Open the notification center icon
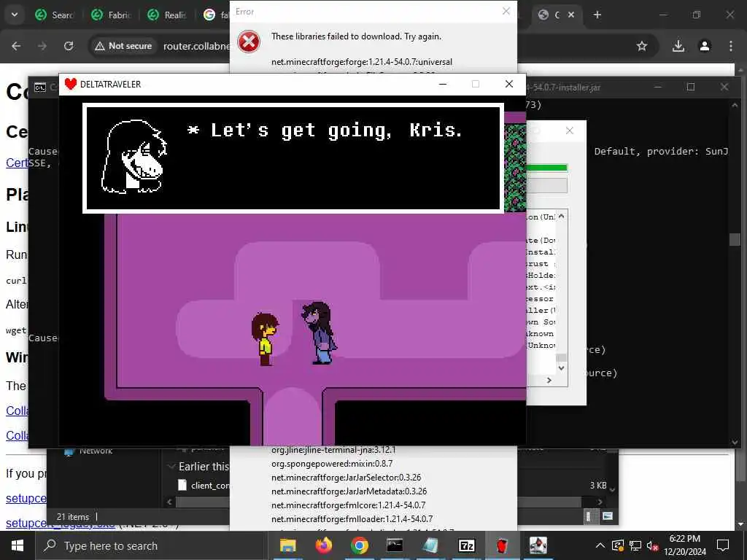Viewport: 747px width, 560px height. 723,545
